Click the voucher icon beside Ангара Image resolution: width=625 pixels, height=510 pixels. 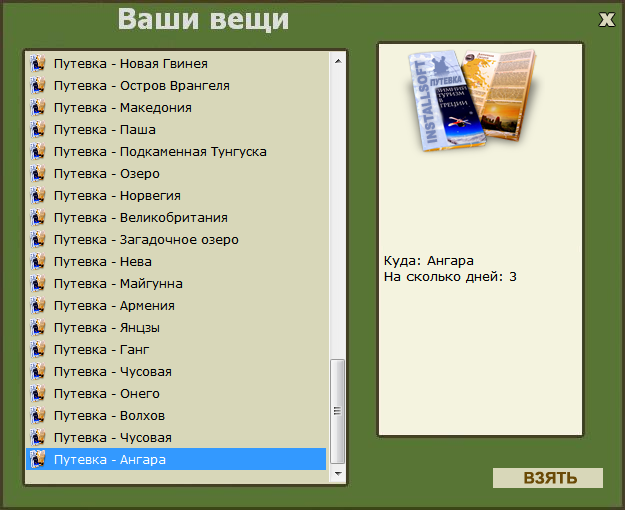pos(37,460)
